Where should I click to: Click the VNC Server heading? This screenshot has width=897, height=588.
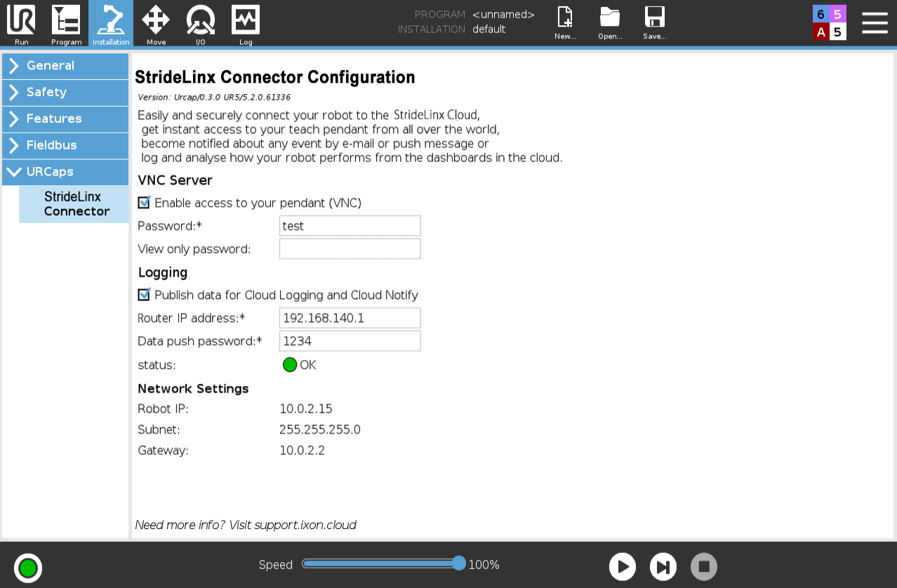(x=175, y=180)
